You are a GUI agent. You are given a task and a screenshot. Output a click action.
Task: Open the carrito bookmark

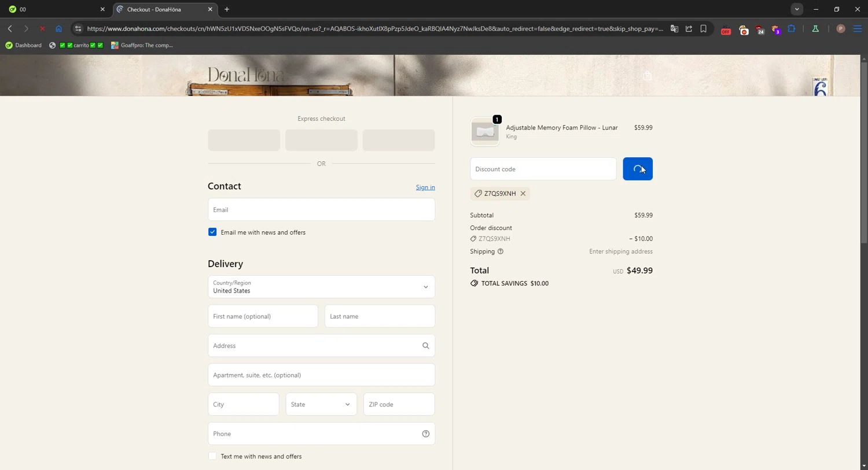click(x=76, y=45)
